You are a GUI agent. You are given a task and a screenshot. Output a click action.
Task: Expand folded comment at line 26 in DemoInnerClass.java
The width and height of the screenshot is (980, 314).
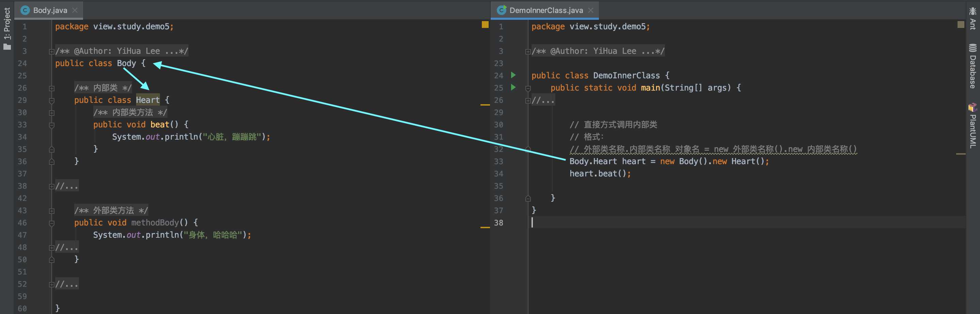528,100
